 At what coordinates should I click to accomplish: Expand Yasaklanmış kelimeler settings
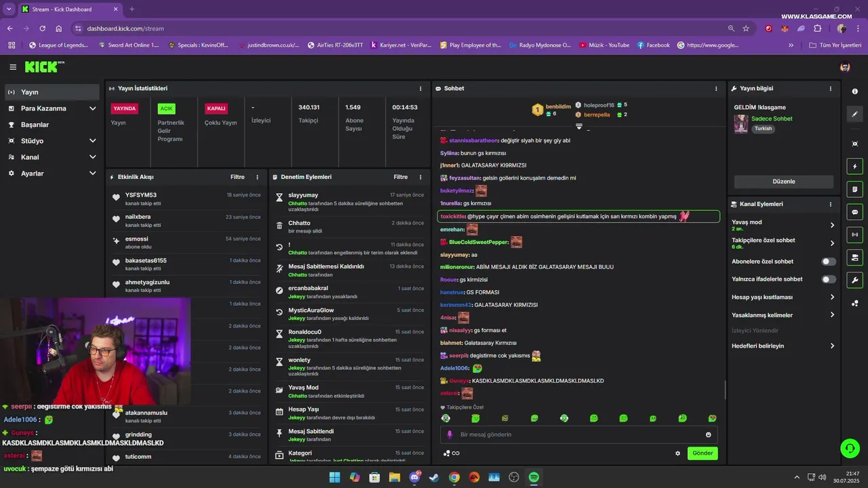click(x=783, y=314)
